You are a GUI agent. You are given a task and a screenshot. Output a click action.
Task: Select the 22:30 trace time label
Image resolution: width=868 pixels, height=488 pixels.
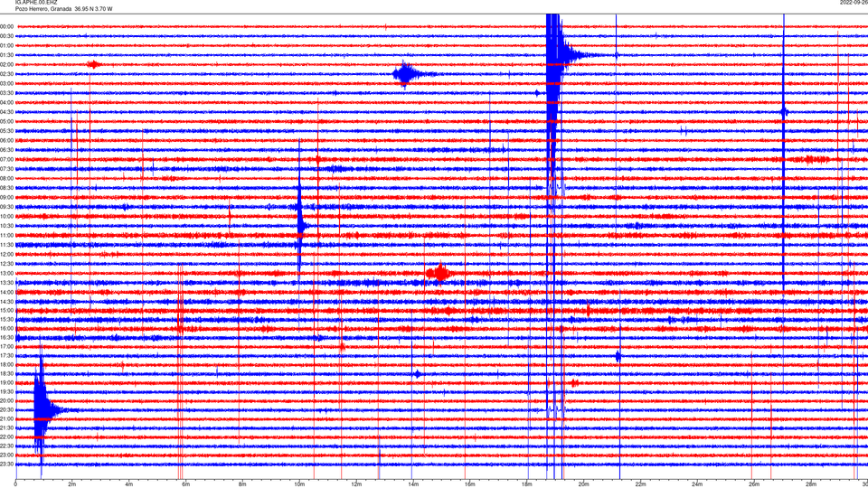click(7, 446)
